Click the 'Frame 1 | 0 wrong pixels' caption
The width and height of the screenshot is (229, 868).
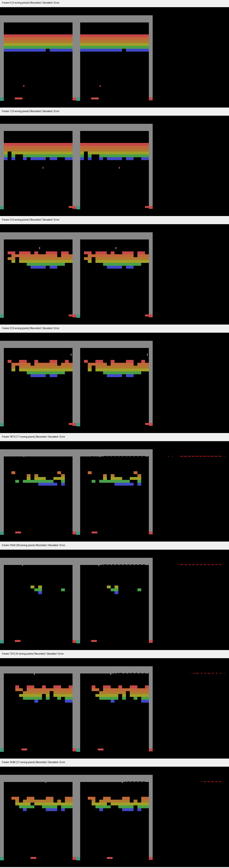[31, 111]
